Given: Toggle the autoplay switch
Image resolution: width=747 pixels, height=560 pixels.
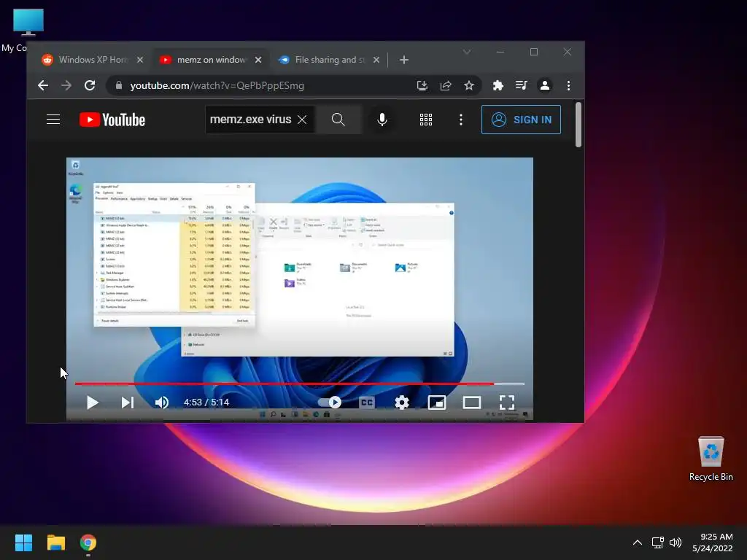Looking at the screenshot, I should coord(330,402).
